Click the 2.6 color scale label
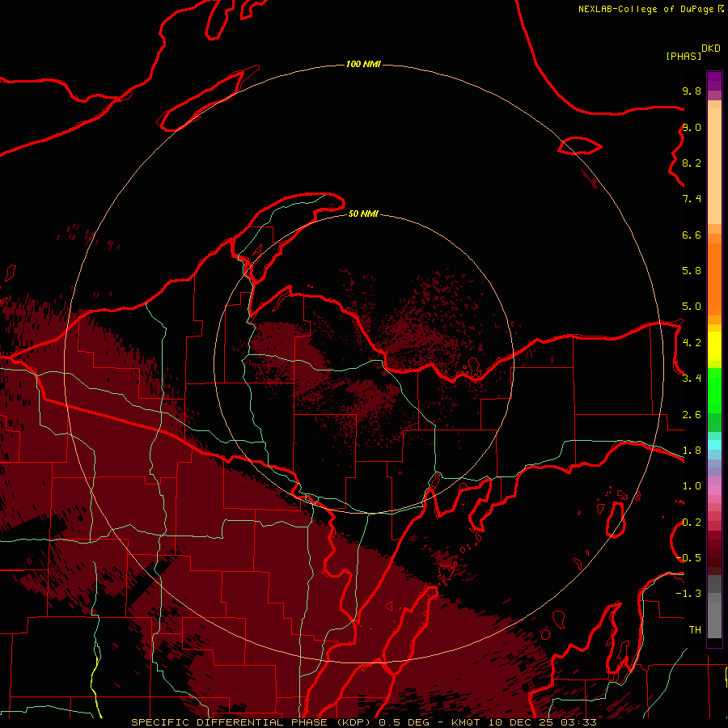 [x=692, y=415]
